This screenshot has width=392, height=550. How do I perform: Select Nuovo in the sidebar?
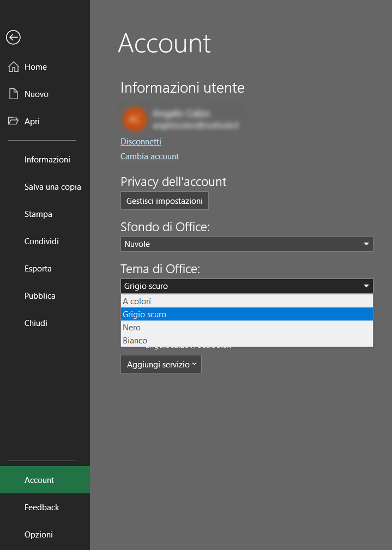tap(45, 94)
